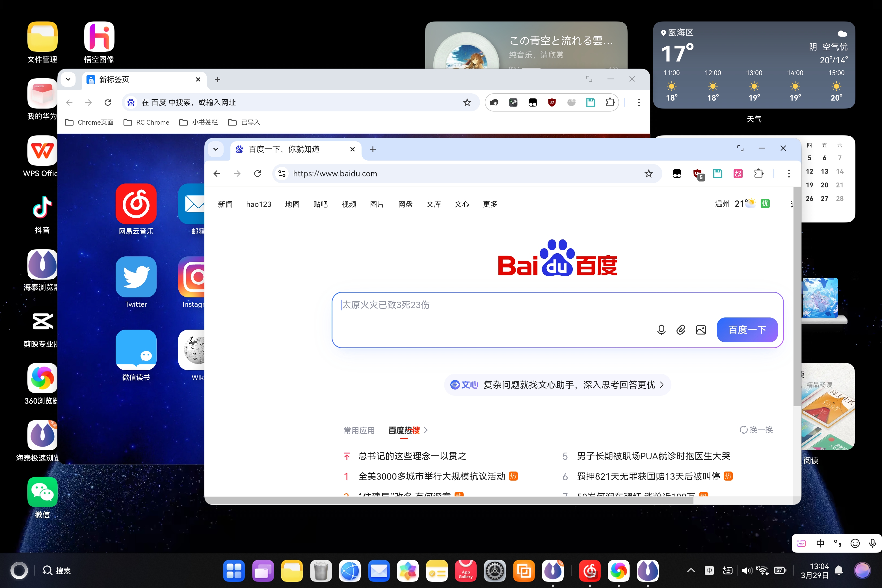Open a new tab in Baidu window
882x588 pixels.
click(x=373, y=149)
